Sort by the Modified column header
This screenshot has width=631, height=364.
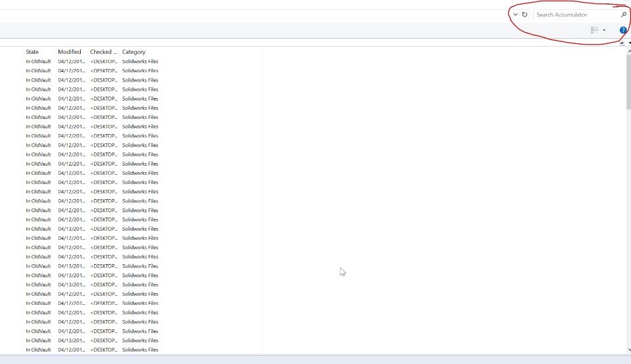70,52
